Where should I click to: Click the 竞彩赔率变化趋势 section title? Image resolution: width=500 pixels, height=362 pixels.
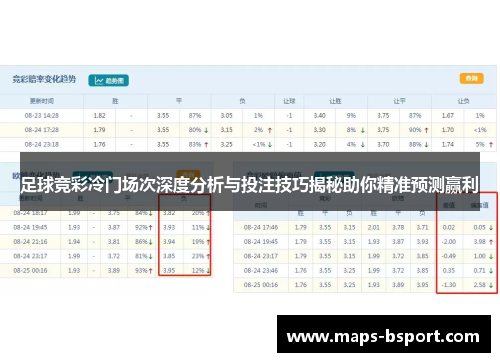click(44, 79)
